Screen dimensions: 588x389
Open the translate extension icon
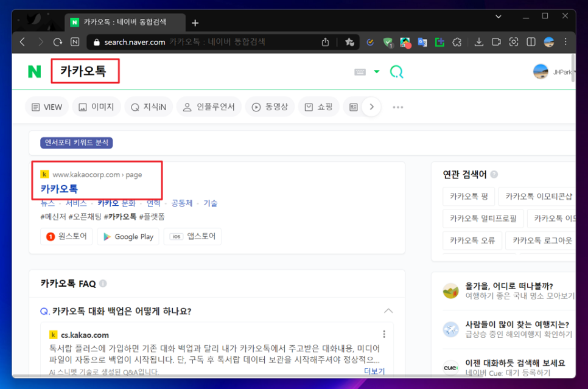[422, 43]
